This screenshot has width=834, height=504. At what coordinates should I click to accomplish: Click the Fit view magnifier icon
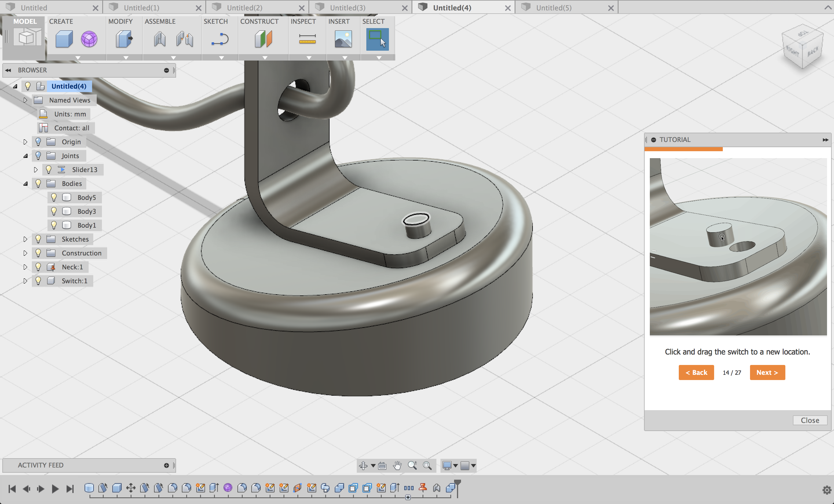click(427, 465)
